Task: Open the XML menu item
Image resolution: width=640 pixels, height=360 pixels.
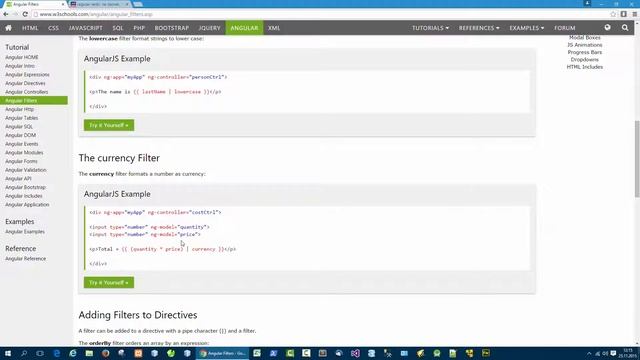Action: click(274, 28)
